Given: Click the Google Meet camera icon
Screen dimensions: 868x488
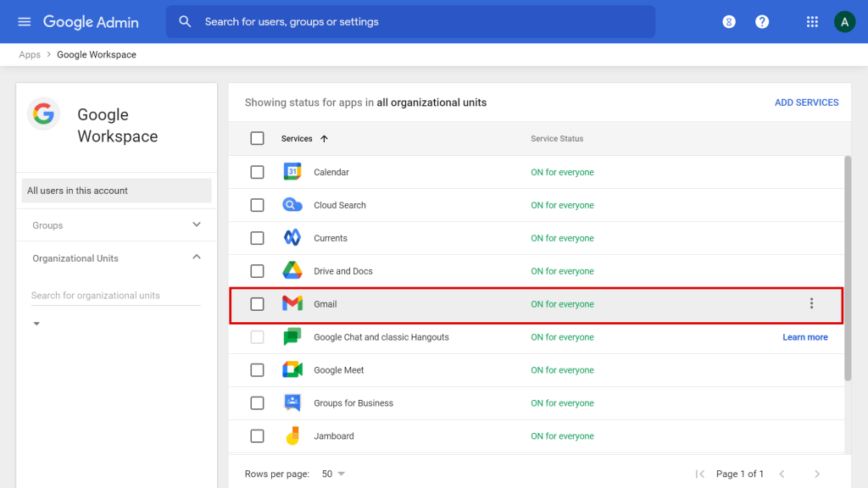Looking at the screenshot, I should 292,369.
